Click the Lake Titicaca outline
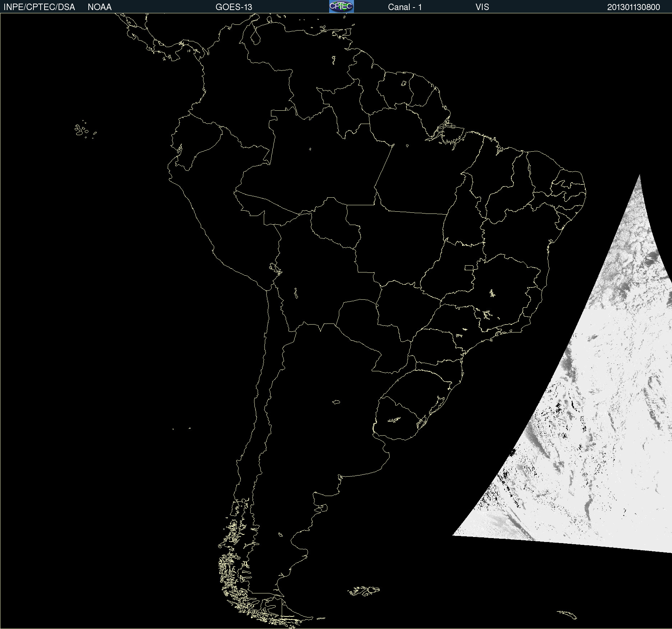 (275, 268)
